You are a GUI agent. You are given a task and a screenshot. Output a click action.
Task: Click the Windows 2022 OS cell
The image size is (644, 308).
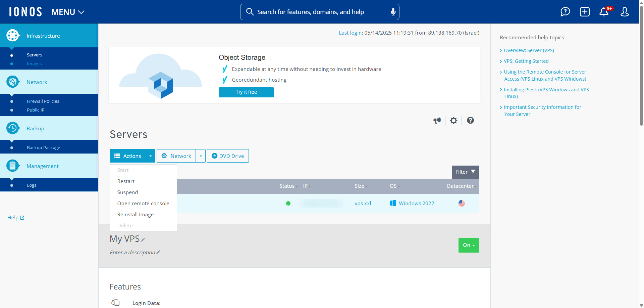tap(412, 203)
